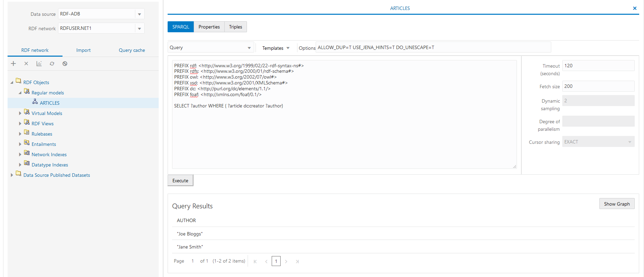Click the AUTHOR column header
644x277 pixels.
point(186,220)
